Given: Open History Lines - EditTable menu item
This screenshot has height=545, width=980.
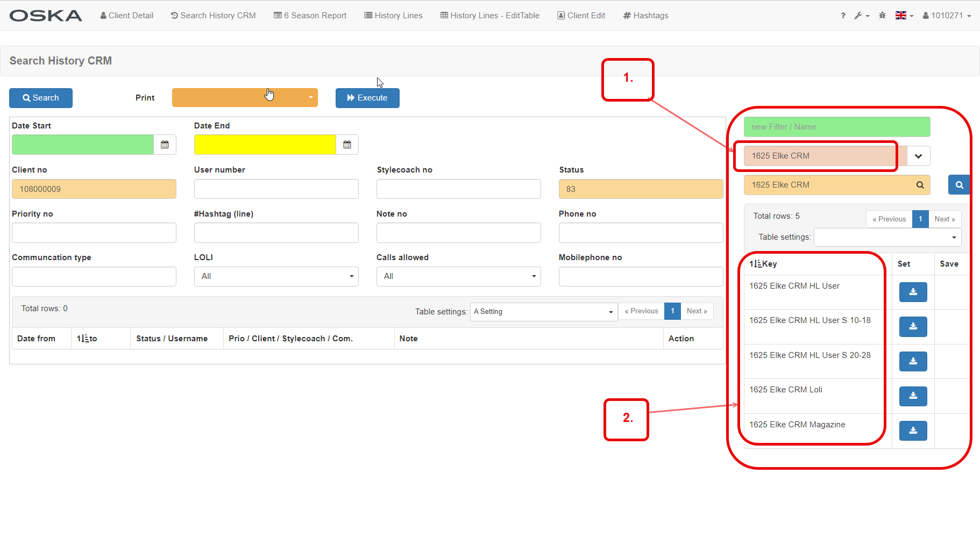Looking at the screenshot, I should pyautogui.click(x=489, y=16).
